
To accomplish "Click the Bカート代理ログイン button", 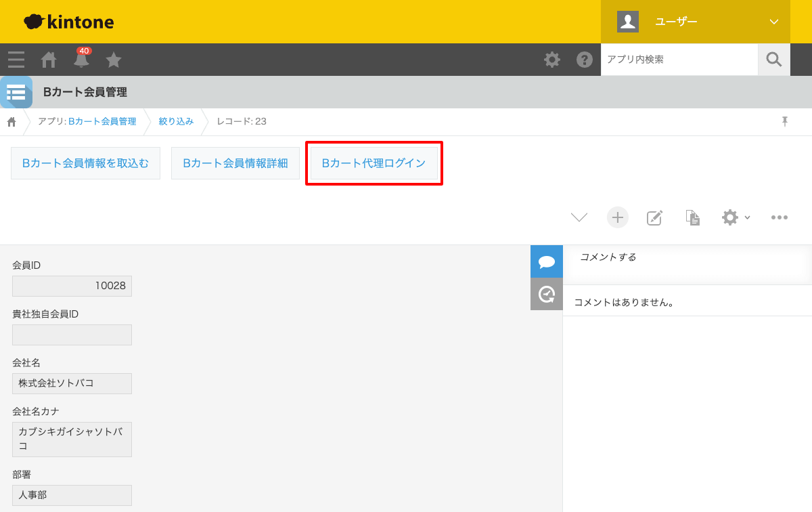I will point(374,163).
